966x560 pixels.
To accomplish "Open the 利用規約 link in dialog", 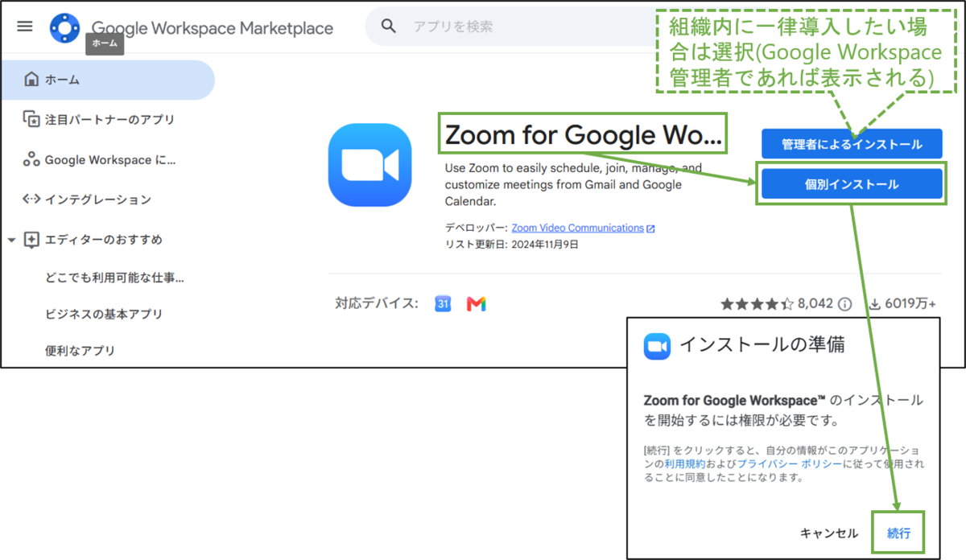I will (x=685, y=464).
